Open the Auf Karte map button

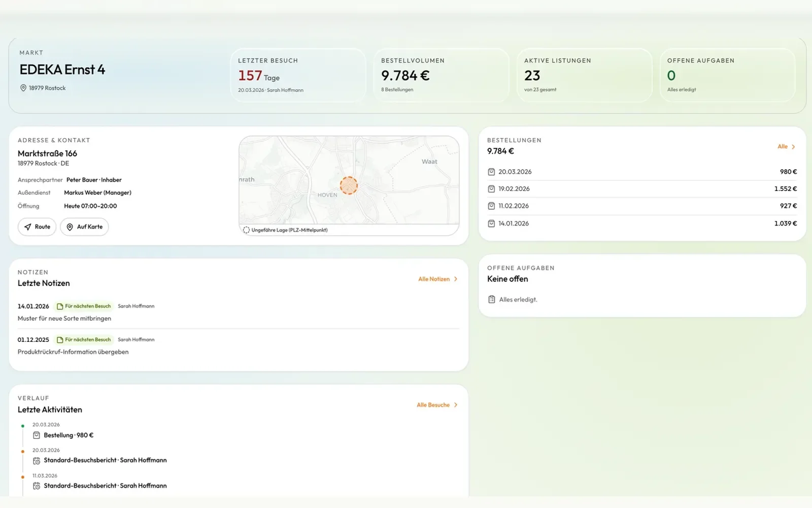(x=84, y=227)
